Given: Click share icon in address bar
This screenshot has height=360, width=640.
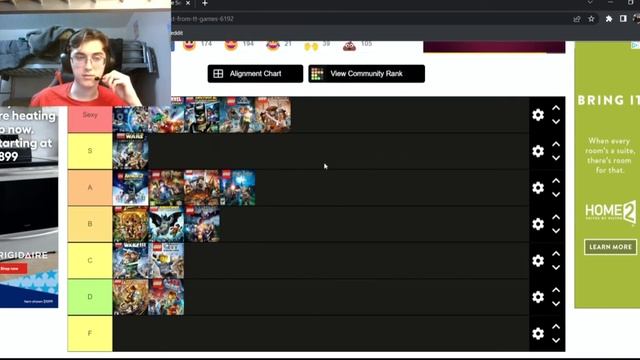Looking at the screenshot, I should click(x=577, y=19).
